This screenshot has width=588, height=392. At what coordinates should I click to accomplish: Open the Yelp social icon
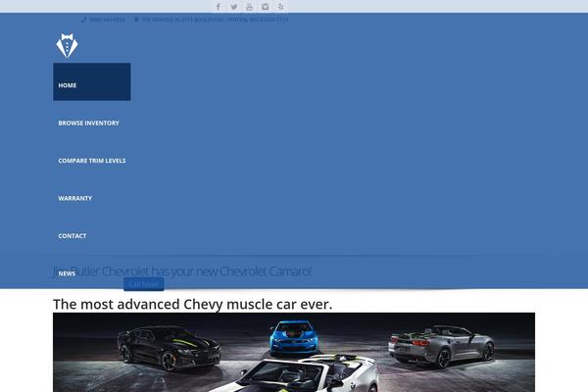point(281,7)
